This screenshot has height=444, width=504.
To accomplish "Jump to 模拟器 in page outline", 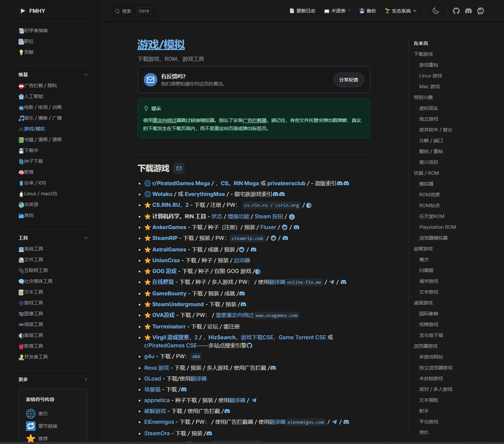I will 426,184.
